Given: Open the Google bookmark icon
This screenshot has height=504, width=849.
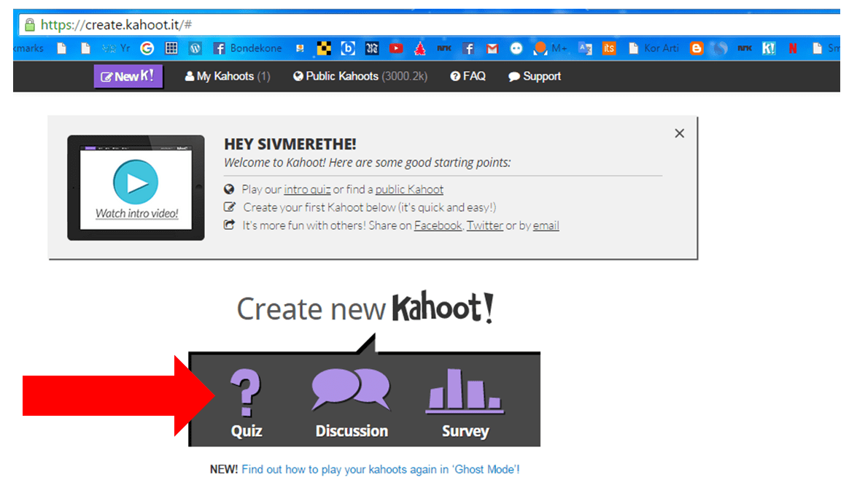Looking at the screenshot, I should coord(147,48).
